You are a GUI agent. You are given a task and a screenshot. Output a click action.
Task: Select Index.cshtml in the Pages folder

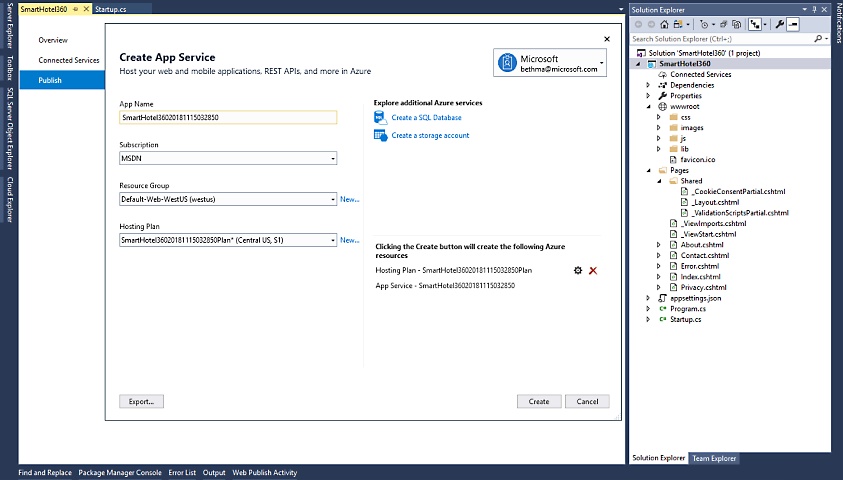[694, 277]
